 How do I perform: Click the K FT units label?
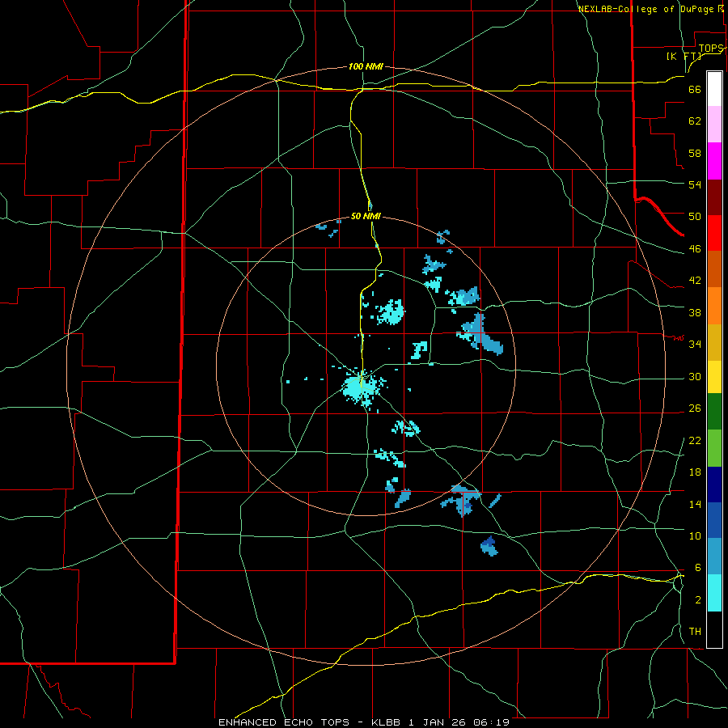[684, 56]
